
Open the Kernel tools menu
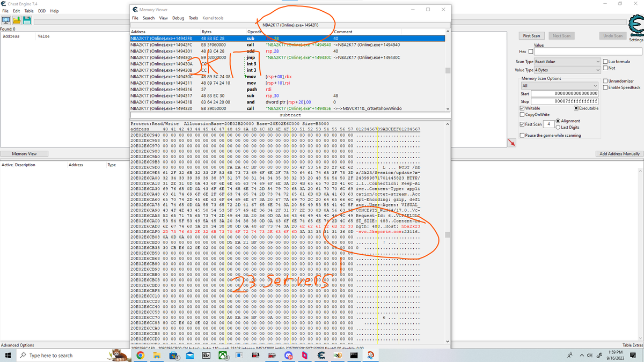click(213, 18)
